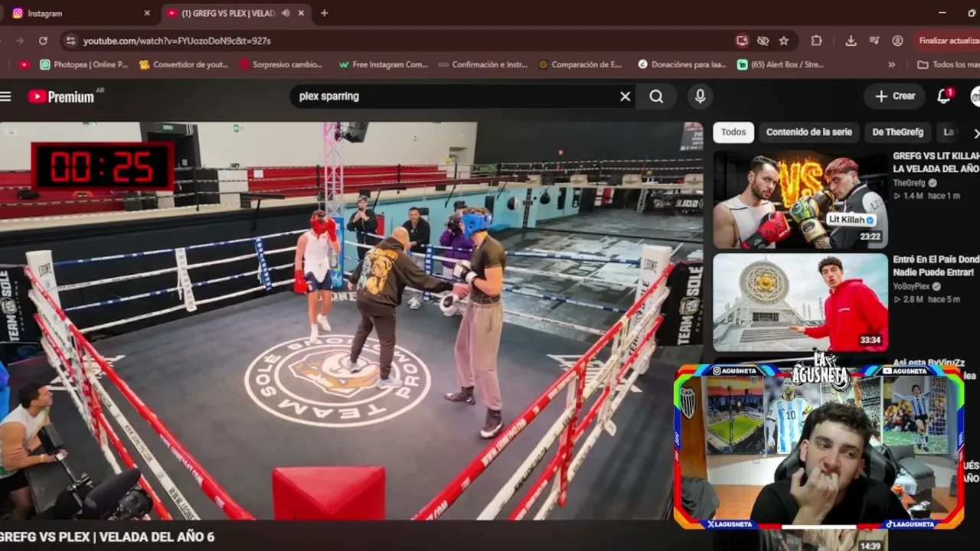Open site information icon in address bar
Screen dimensions: 980x551
[x=70, y=41]
